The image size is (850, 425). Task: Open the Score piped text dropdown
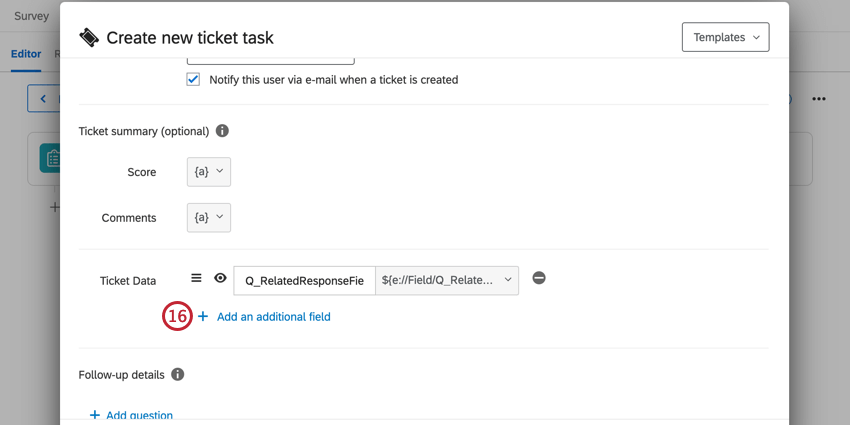tap(208, 172)
